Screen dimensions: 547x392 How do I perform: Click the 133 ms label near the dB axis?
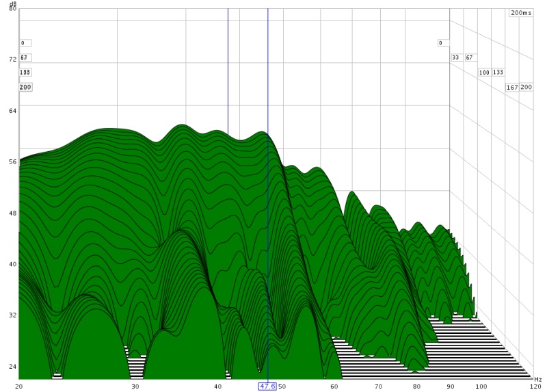pos(25,73)
